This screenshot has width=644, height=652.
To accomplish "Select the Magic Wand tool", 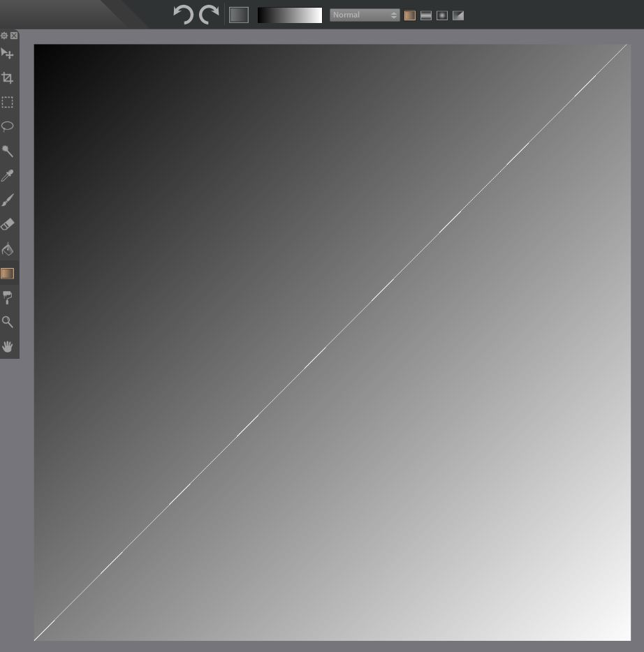I will (x=8, y=151).
